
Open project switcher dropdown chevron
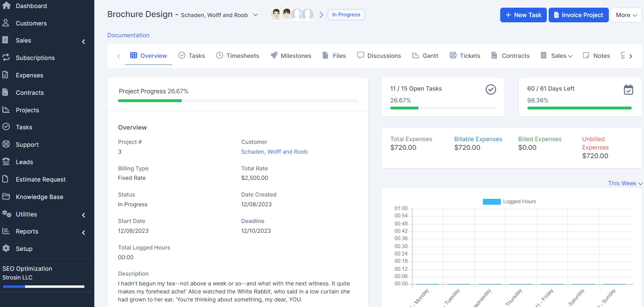pyautogui.click(x=256, y=15)
